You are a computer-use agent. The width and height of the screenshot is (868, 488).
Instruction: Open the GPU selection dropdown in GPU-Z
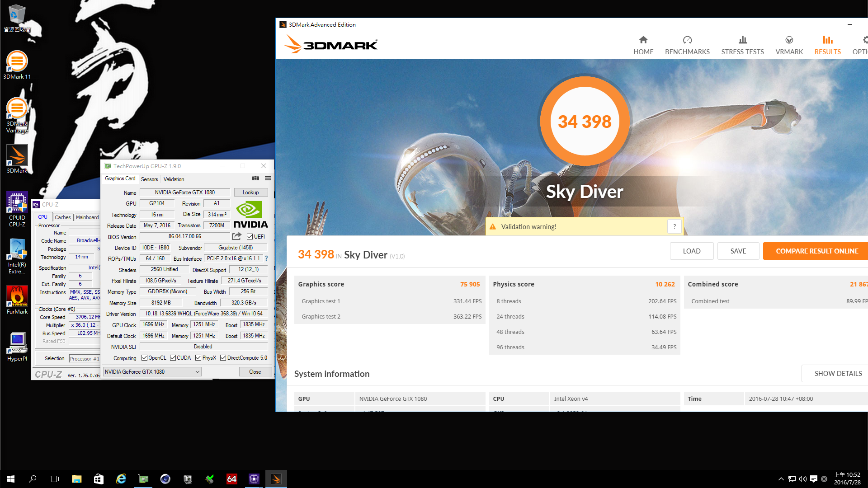click(x=152, y=372)
